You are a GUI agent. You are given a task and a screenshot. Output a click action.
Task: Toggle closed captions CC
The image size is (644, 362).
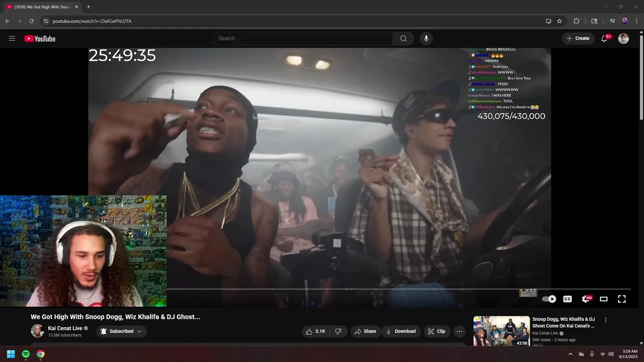click(x=568, y=299)
